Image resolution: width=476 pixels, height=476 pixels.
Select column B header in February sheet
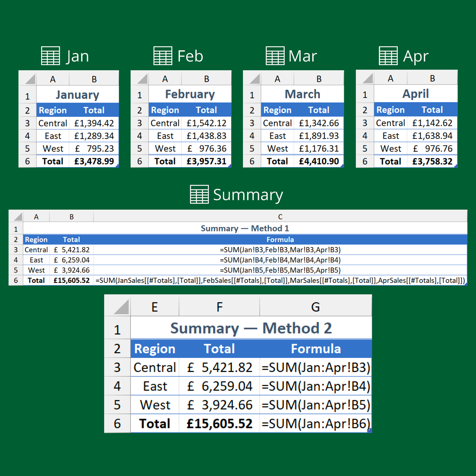(x=206, y=79)
